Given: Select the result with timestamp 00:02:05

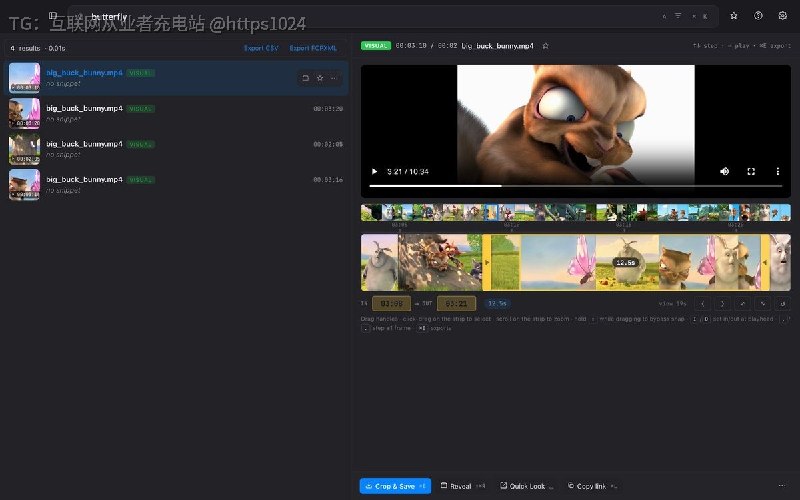Looking at the screenshot, I should (176, 149).
